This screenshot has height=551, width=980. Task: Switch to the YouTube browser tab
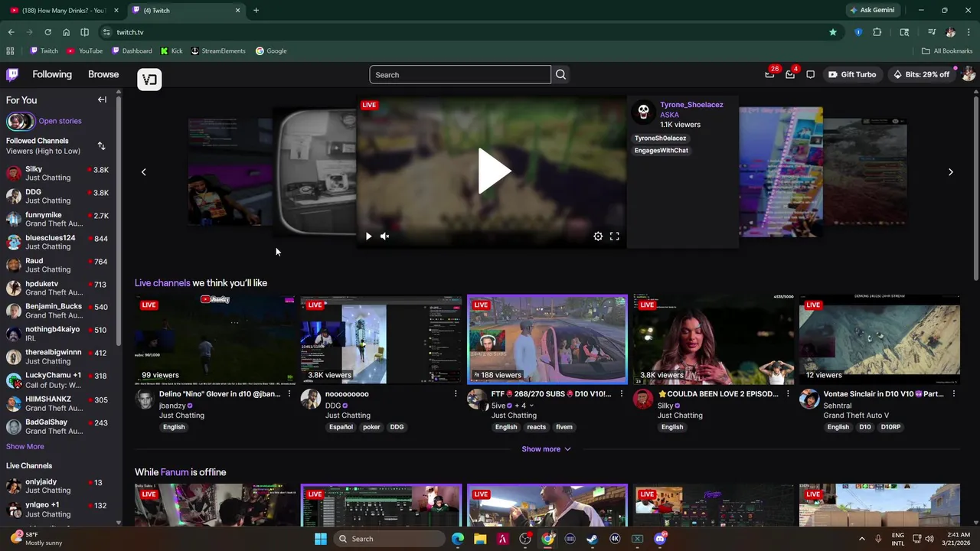[64, 10]
